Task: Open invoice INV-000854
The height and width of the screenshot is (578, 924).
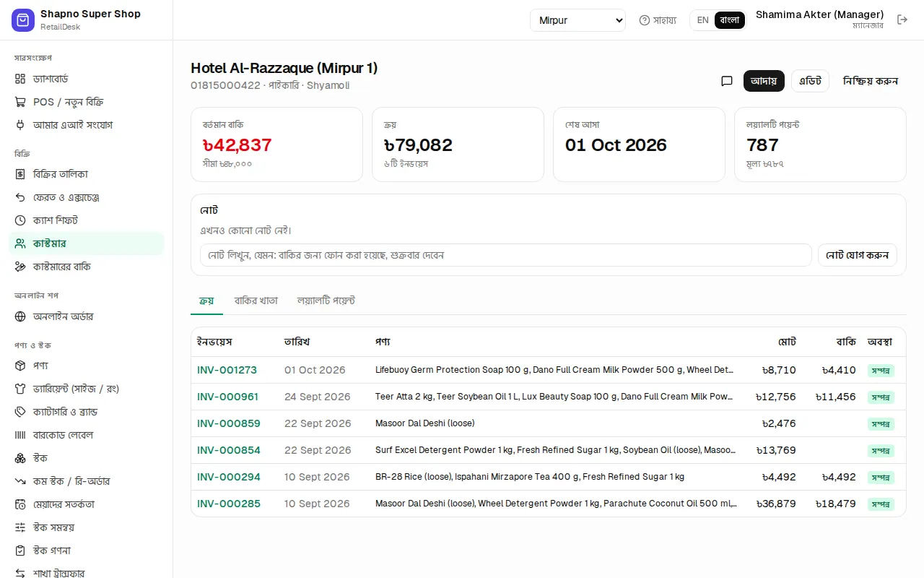Action: click(x=228, y=450)
